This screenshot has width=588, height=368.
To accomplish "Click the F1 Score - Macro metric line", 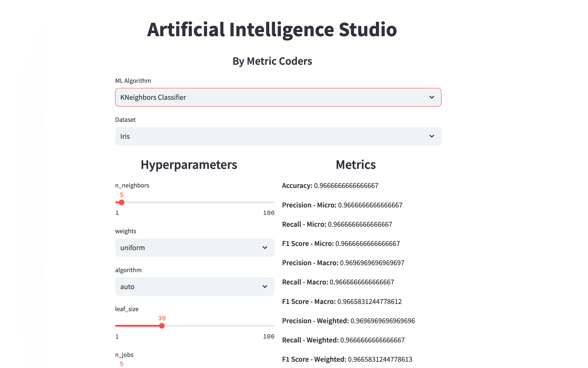I will [341, 301].
